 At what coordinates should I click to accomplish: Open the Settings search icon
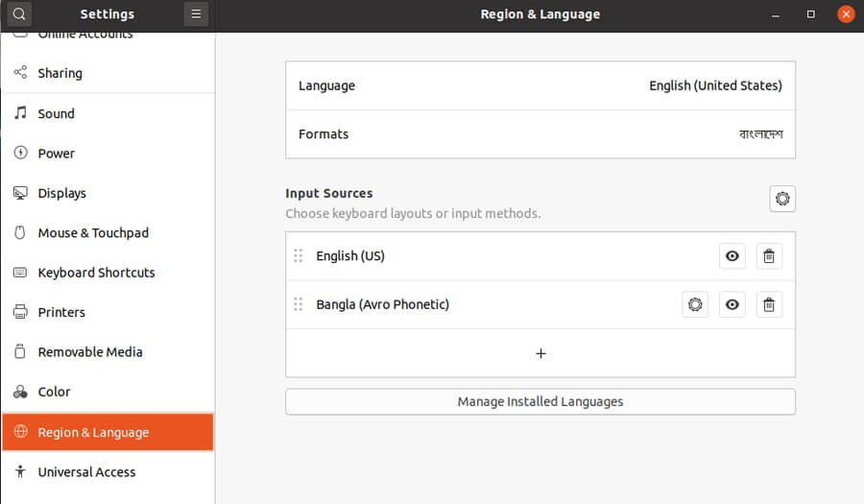[19, 13]
